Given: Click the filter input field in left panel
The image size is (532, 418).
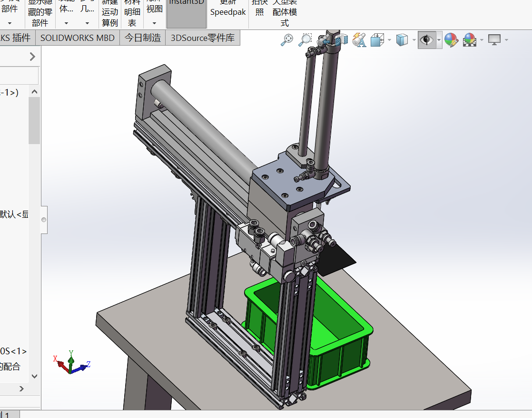Looking at the screenshot, I should pyautogui.click(x=19, y=75).
